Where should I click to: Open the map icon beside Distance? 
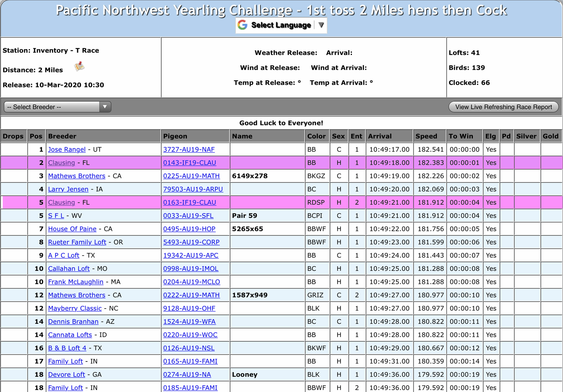(x=79, y=66)
